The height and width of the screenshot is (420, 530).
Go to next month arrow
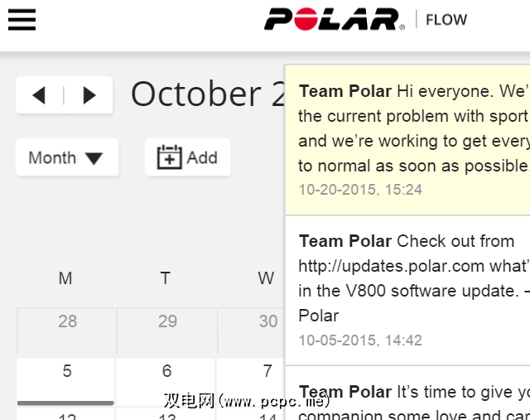[x=89, y=95]
